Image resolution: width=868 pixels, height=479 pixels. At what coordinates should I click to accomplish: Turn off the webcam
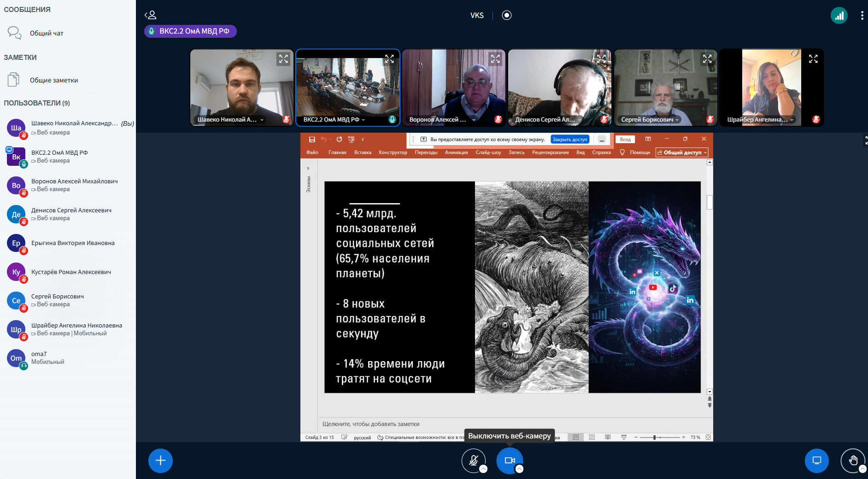(509, 461)
